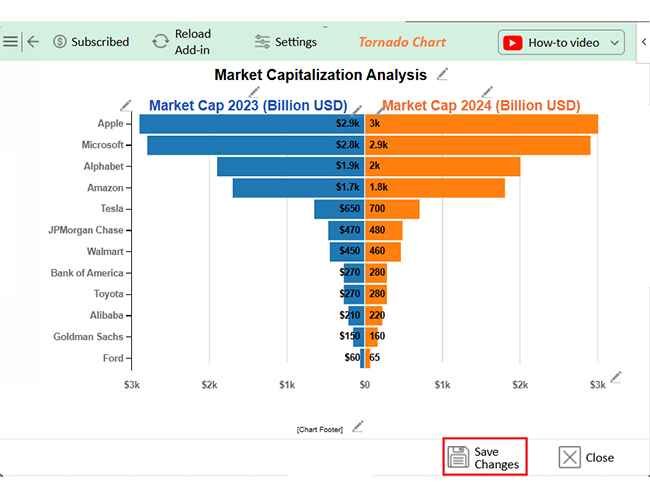Click the Microsoft axis label
The image size is (650, 498).
tap(102, 145)
